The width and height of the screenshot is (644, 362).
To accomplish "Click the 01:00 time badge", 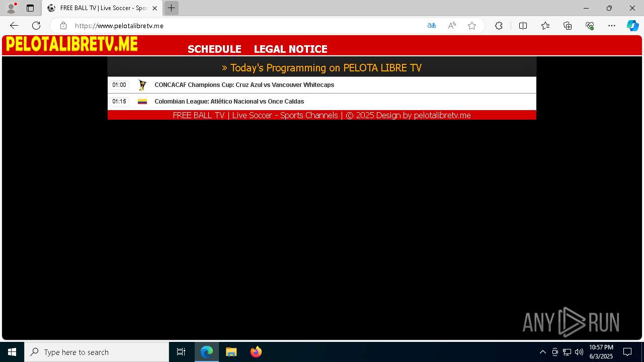I will (119, 85).
